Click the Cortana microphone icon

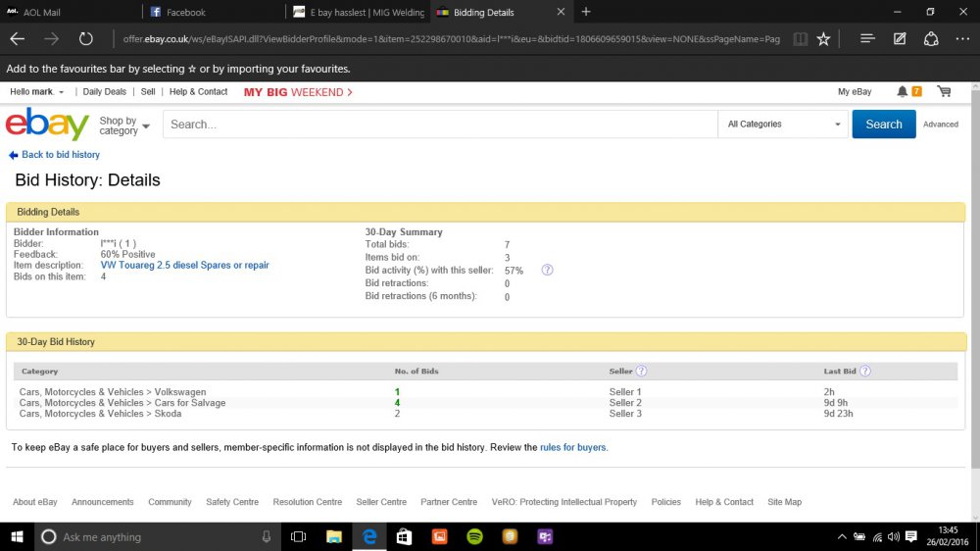tap(267, 536)
